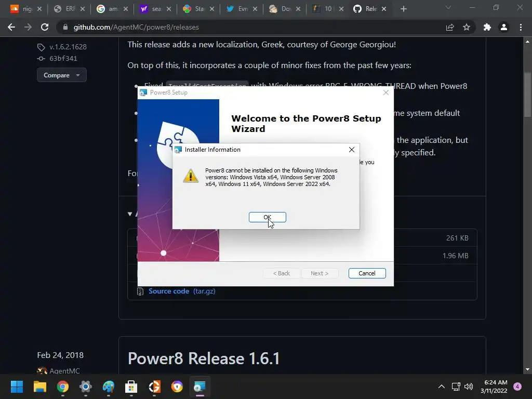Open Settings gear from the taskbar
This screenshot has width=532, height=399.
click(86, 387)
